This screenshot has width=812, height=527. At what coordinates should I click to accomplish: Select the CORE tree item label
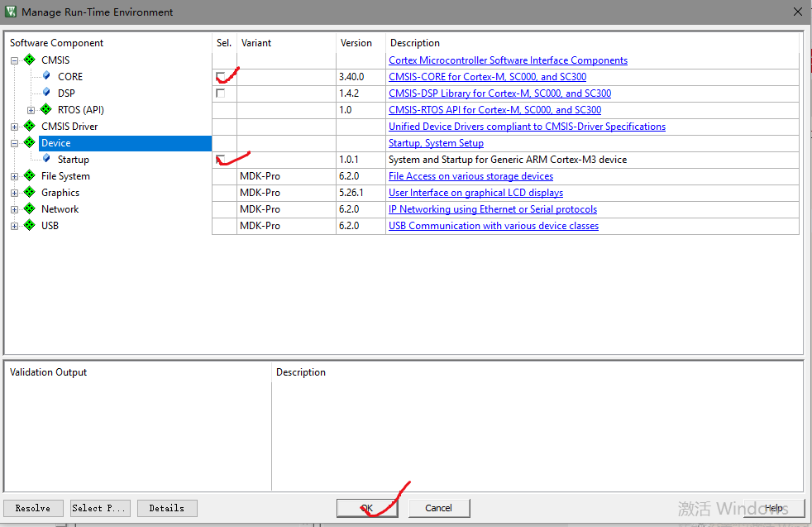tap(70, 77)
